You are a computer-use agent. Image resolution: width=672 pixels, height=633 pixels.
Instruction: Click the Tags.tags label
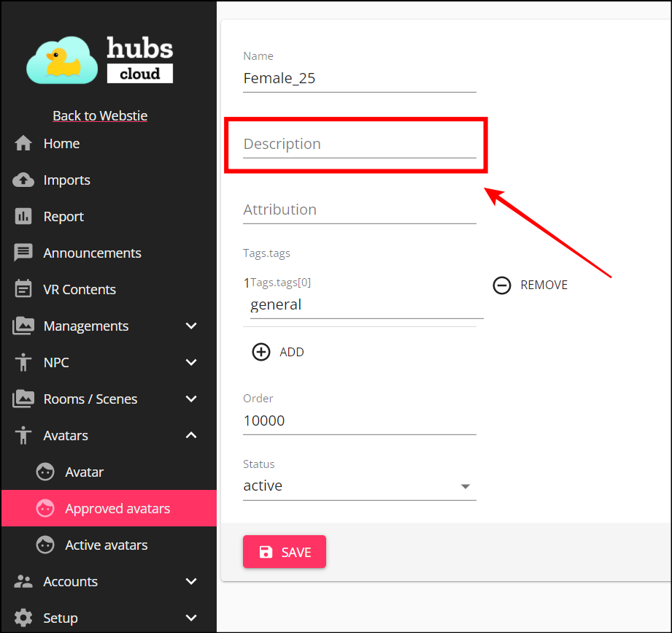click(266, 253)
